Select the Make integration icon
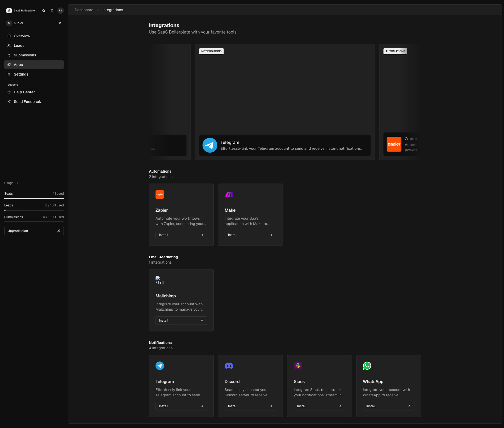Image resolution: width=504 pixels, height=428 pixels. tap(229, 194)
